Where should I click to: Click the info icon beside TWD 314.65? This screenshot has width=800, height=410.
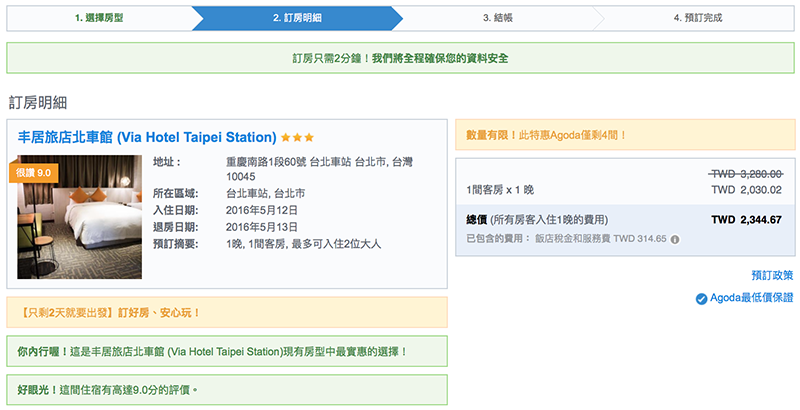click(675, 239)
